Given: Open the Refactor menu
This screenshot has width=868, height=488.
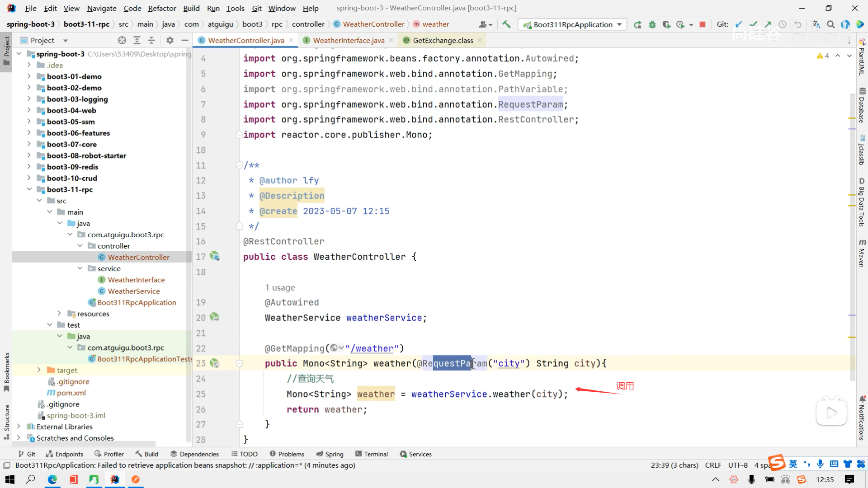Looking at the screenshot, I should coord(162,8).
